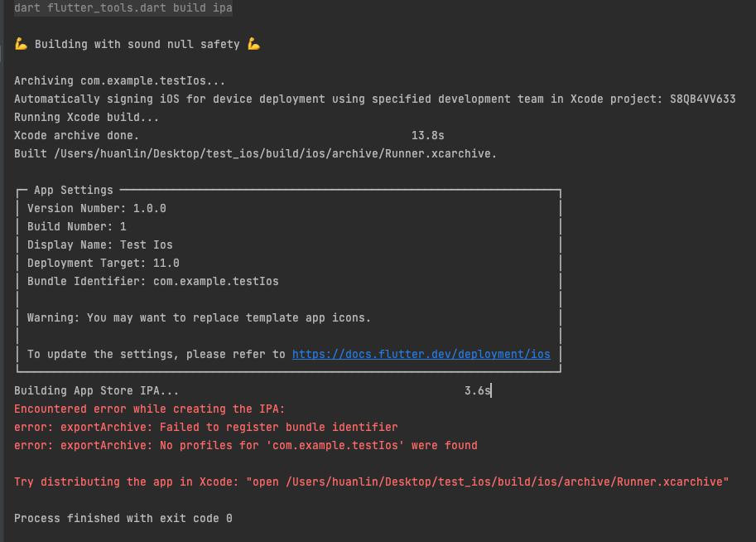Click the 'Try distributing the app in Xcode' line
The width and height of the screenshot is (756, 542).
[371, 482]
